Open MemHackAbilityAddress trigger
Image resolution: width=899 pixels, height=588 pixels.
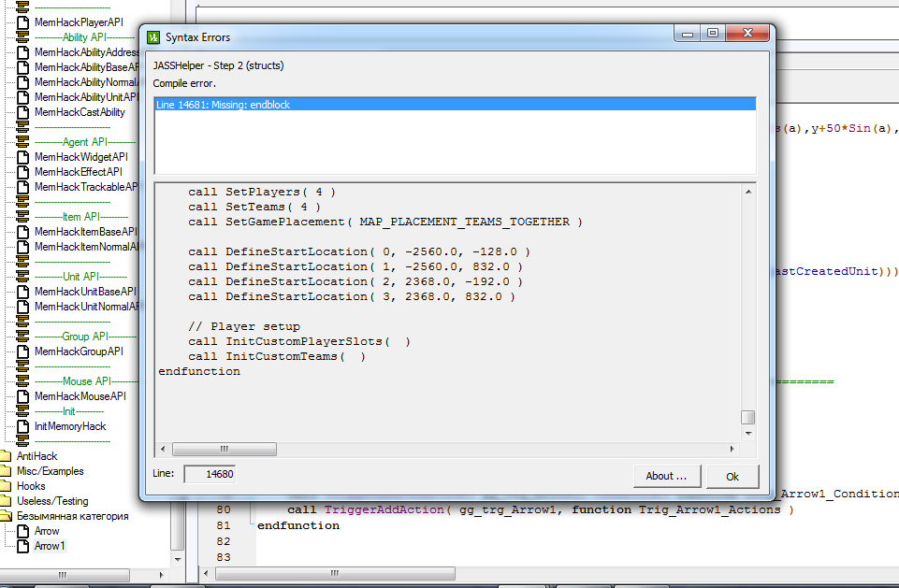click(86, 52)
